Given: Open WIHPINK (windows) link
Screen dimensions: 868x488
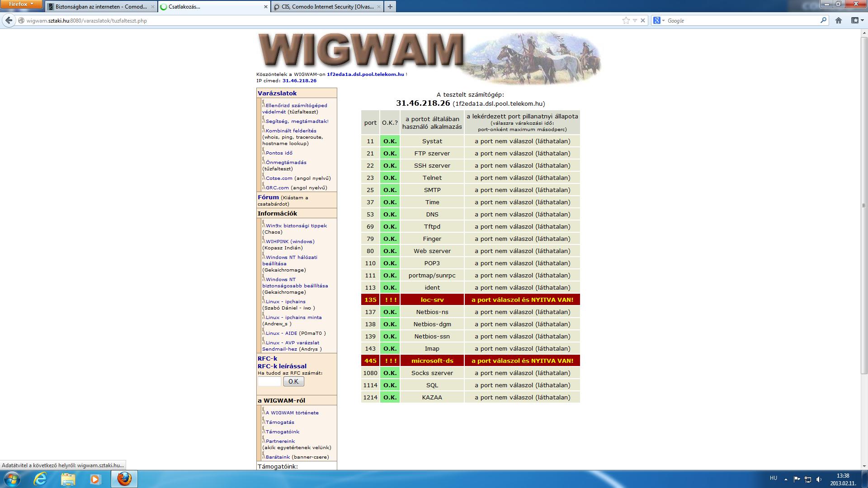Looking at the screenshot, I should tap(290, 241).
